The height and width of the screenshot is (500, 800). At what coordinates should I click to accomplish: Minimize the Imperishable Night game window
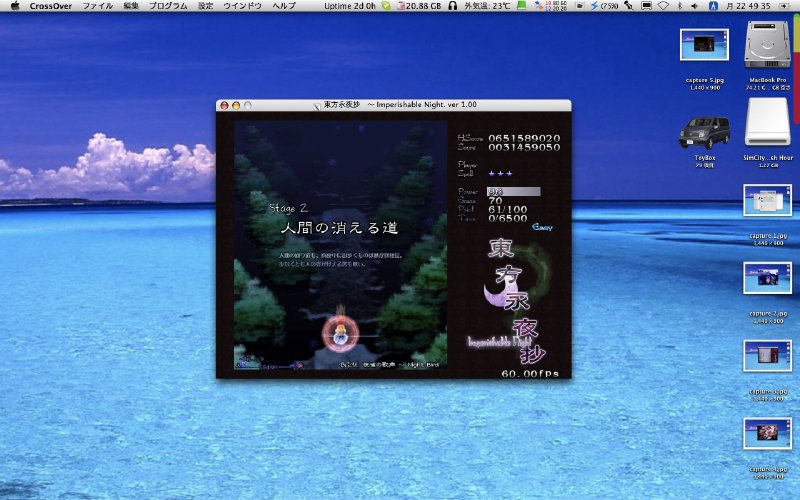pos(236,106)
